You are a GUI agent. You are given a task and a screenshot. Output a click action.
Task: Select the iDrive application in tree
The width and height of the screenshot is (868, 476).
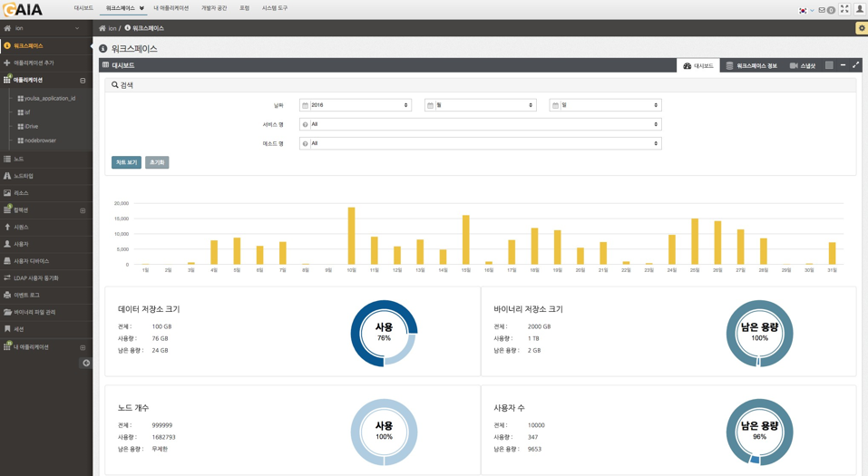point(31,127)
